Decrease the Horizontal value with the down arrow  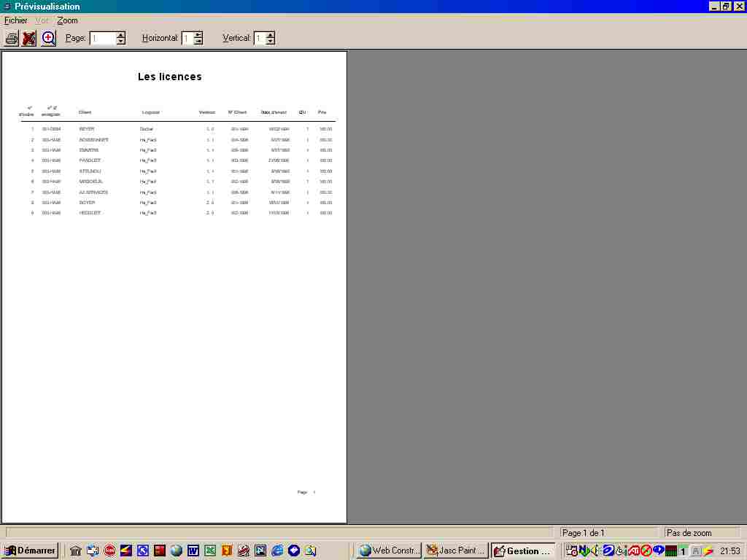[198, 42]
